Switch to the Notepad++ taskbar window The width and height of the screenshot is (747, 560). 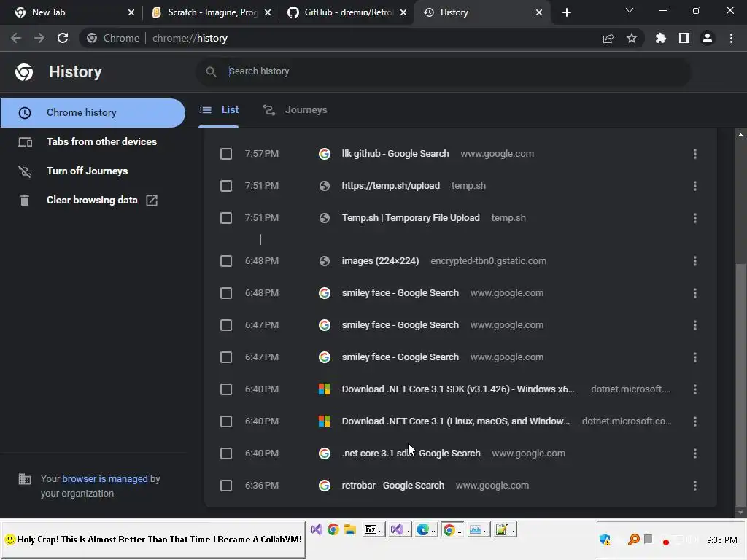pos(504,529)
